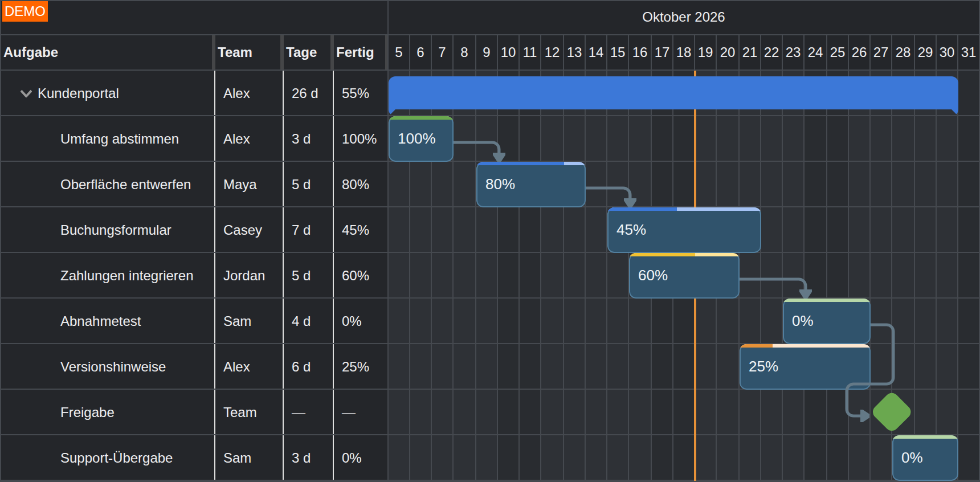
Task: Click the green Freigabe milestone diamond
Action: click(x=892, y=412)
